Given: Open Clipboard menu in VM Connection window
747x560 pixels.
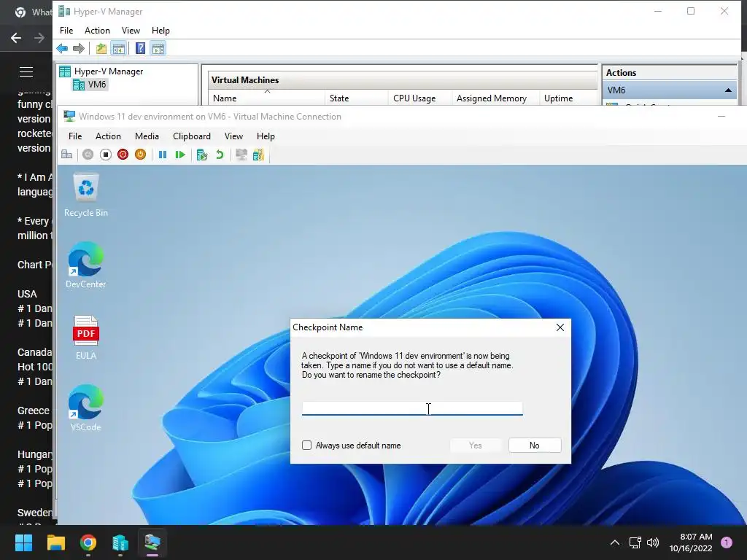Looking at the screenshot, I should tap(192, 136).
